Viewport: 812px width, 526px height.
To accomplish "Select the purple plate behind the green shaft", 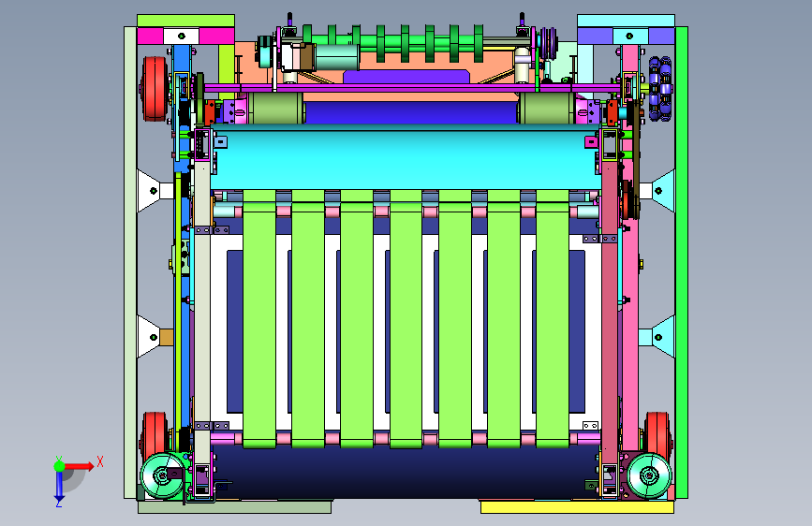I will [x=406, y=77].
